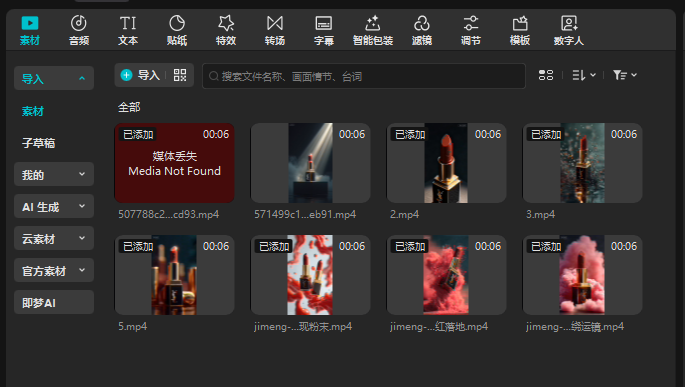Expand the 云素材 cloud section

tap(54, 238)
